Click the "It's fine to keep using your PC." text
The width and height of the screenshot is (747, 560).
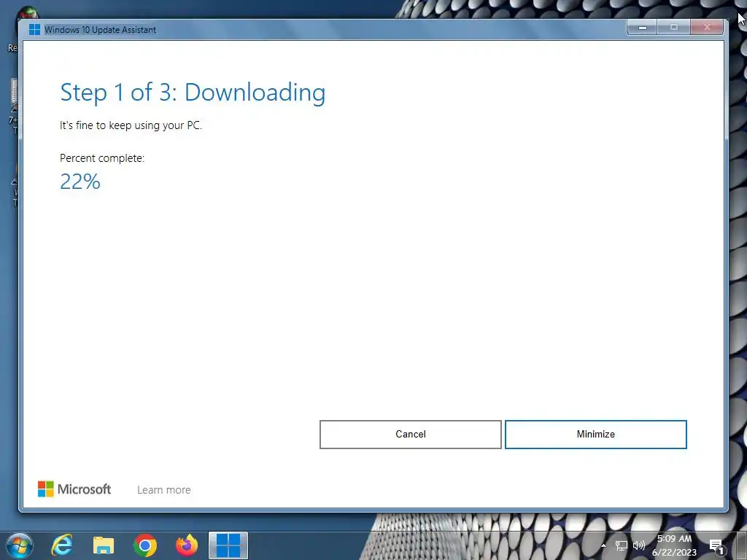click(x=131, y=125)
